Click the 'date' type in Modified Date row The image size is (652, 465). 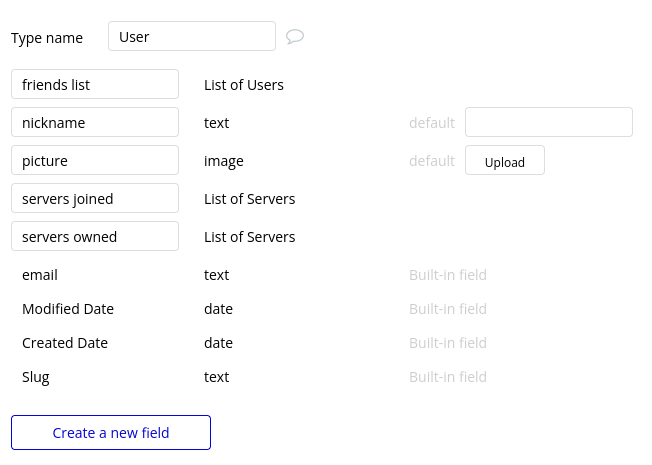pos(218,309)
